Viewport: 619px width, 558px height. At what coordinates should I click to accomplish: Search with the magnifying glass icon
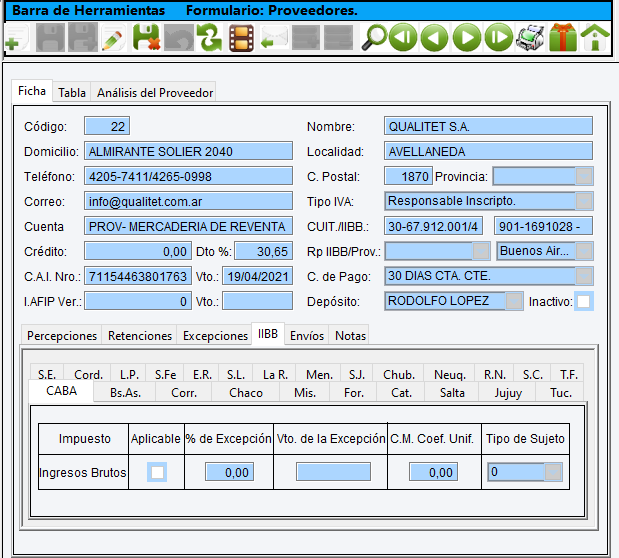click(373, 38)
